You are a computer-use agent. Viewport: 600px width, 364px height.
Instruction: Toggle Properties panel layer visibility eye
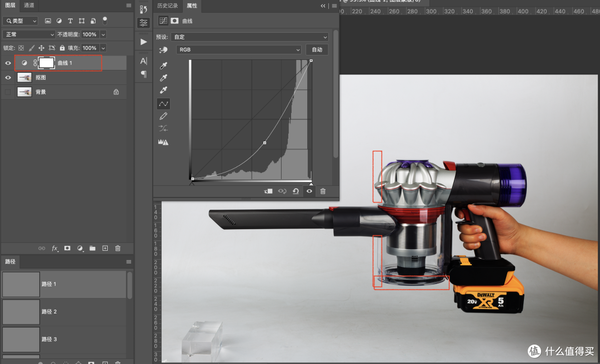[309, 191]
